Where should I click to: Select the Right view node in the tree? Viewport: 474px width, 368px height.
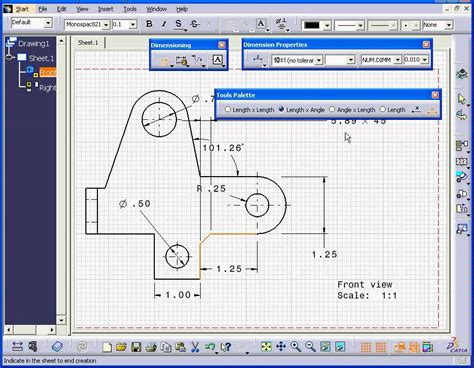pyautogui.click(x=48, y=88)
